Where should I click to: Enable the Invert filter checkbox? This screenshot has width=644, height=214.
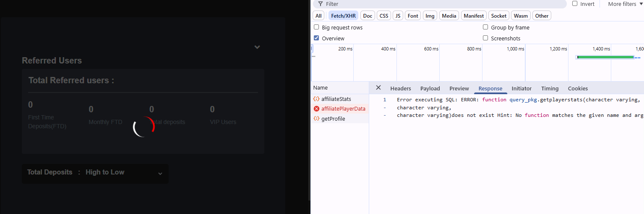[575, 3]
